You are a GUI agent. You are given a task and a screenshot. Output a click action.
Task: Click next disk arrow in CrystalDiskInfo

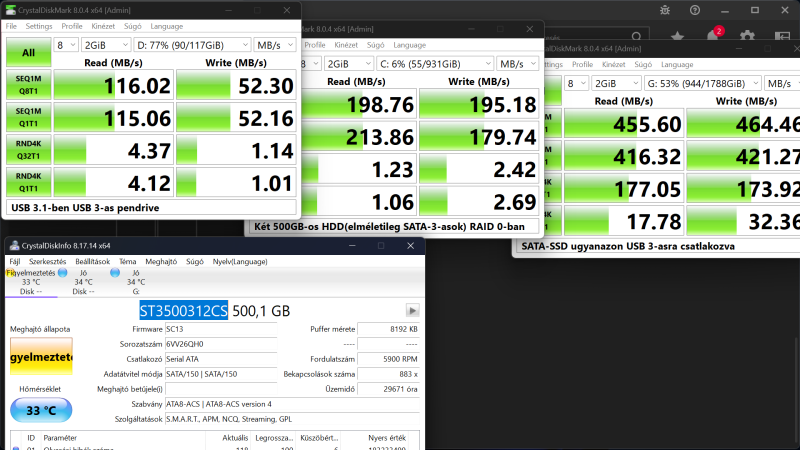[412, 310]
